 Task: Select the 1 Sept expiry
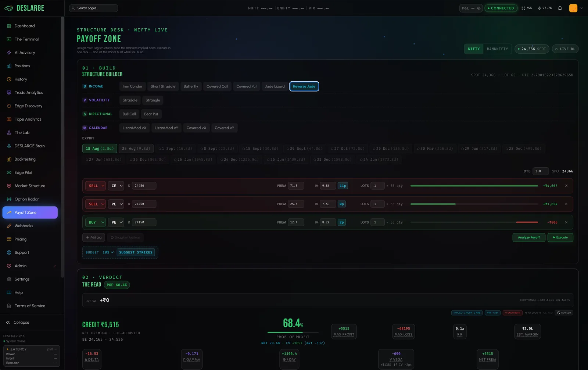click(175, 149)
